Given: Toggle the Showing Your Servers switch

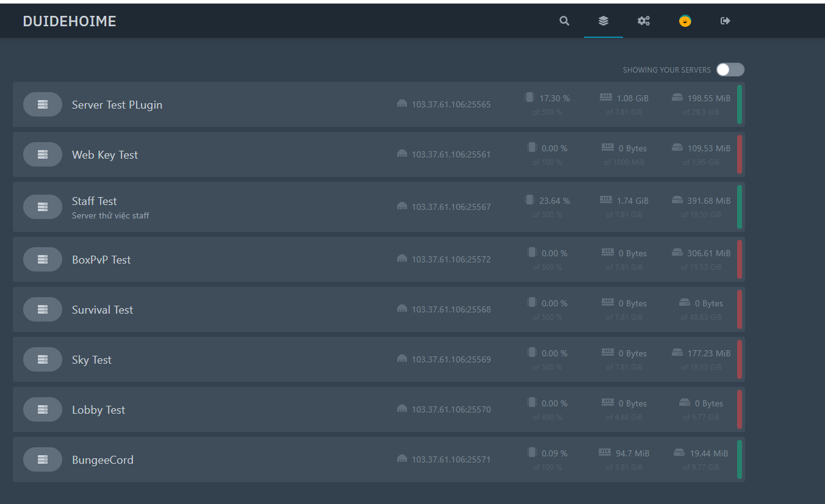Looking at the screenshot, I should [730, 70].
